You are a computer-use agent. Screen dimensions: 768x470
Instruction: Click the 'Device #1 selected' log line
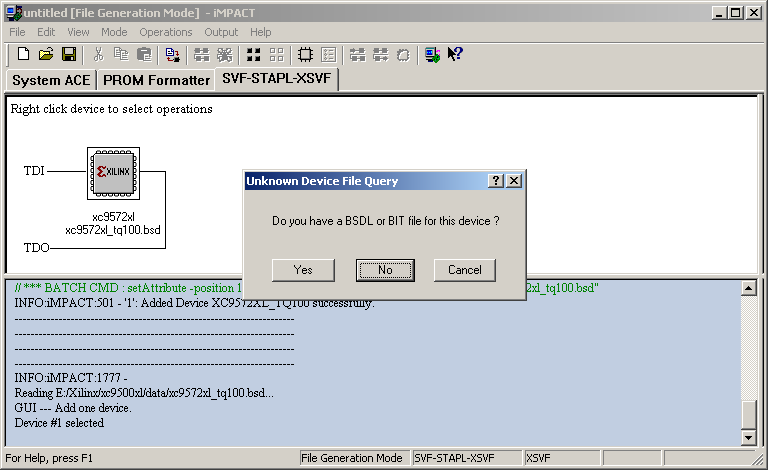click(x=59, y=423)
